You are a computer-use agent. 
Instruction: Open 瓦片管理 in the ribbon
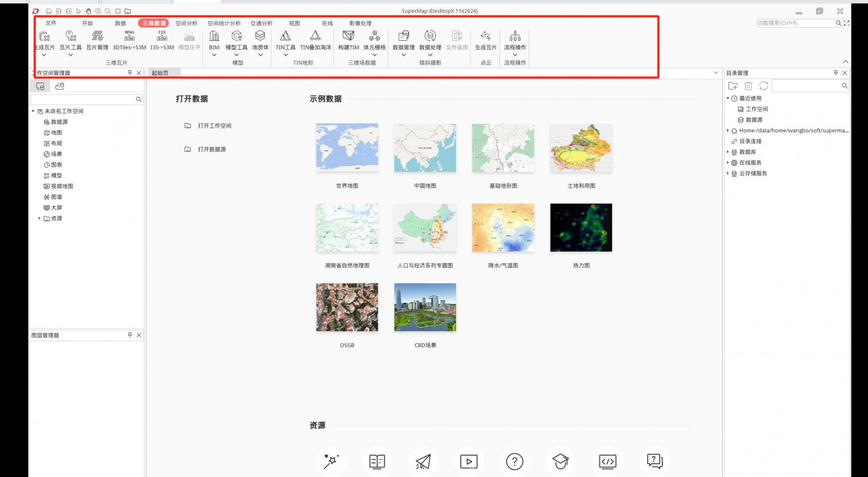[97, 40]
